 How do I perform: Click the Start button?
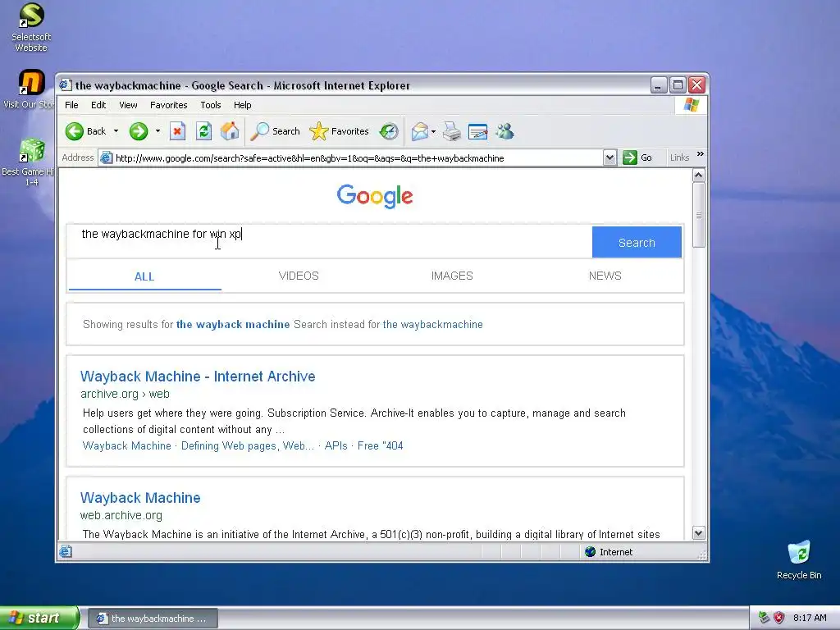(39, 618)
